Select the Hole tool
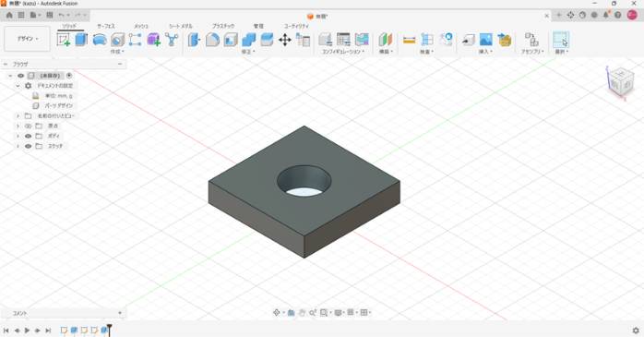The height and width of the screenshot is (337, 644). click(x=117, y=40)
